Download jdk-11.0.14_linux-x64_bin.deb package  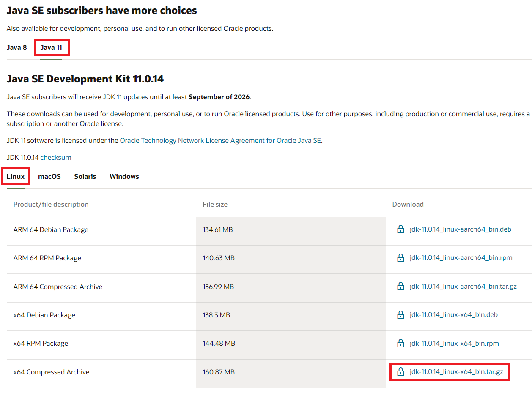pos(453,315)
